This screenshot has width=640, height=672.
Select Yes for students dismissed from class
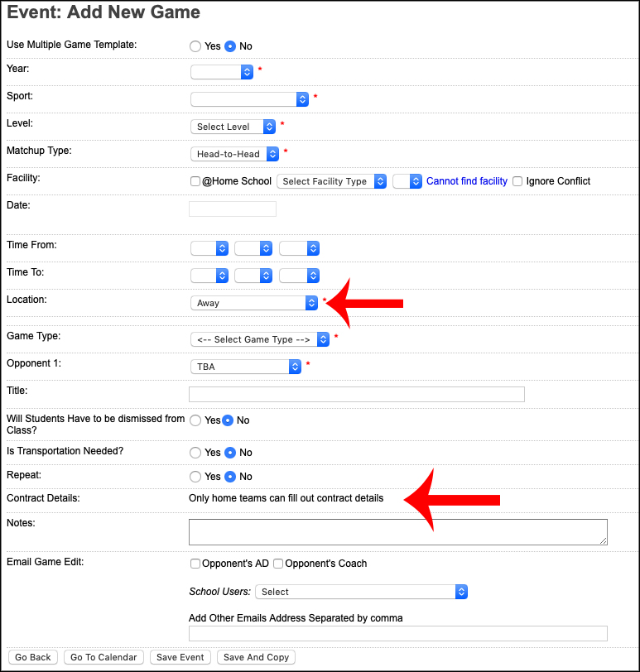(195, 420)
